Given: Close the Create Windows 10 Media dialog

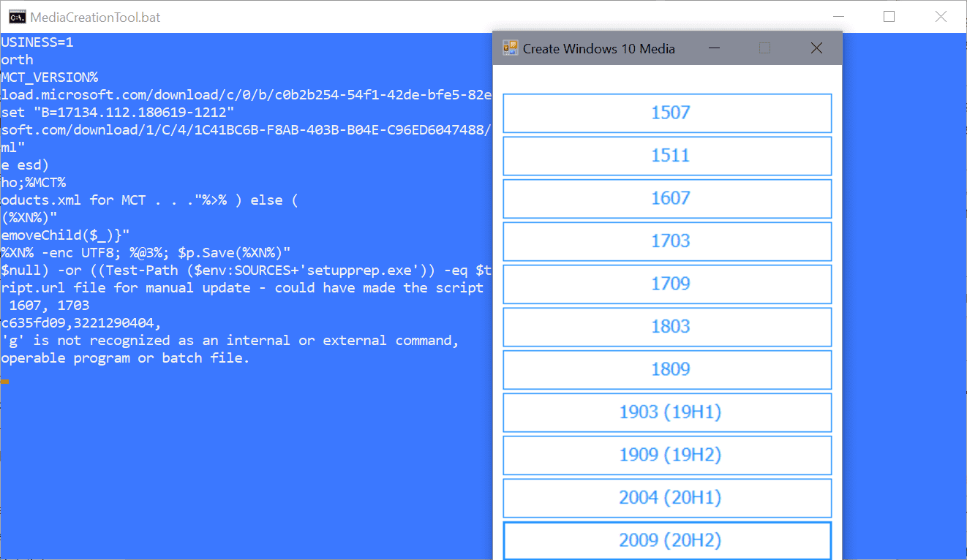Looking at the screenshot, I should point(816,48).
